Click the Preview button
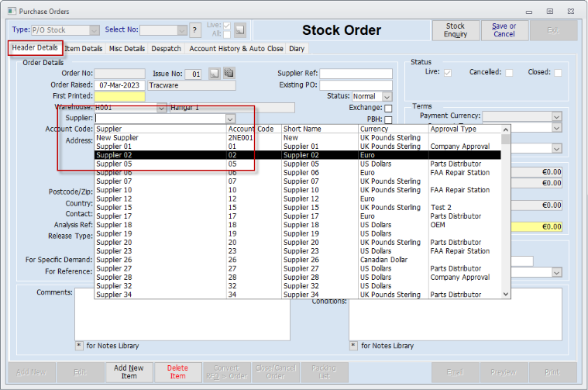This screenshot has width=588, height=390. coord(504,372)
